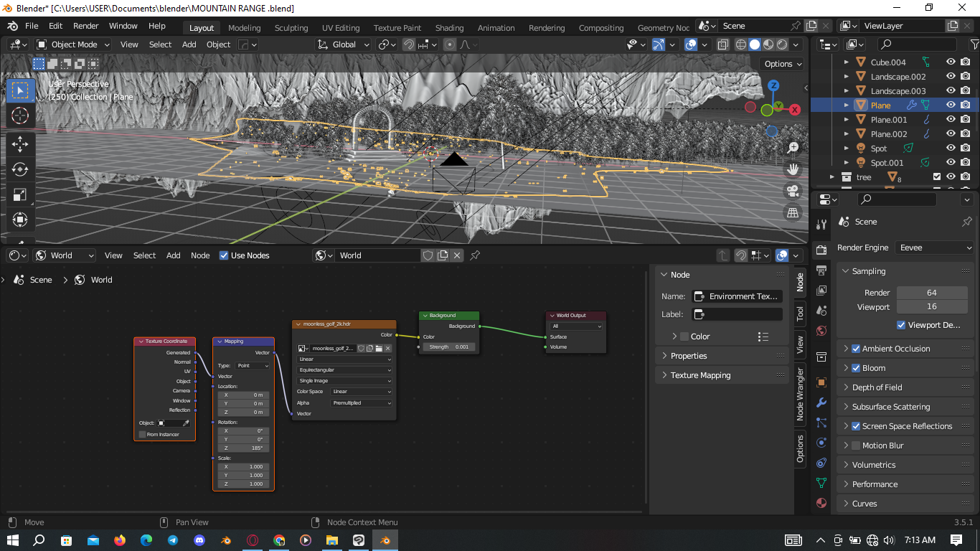Select the Select Box tool
Viewport: 980px width, 551px height.
click(x=20, y=90)
